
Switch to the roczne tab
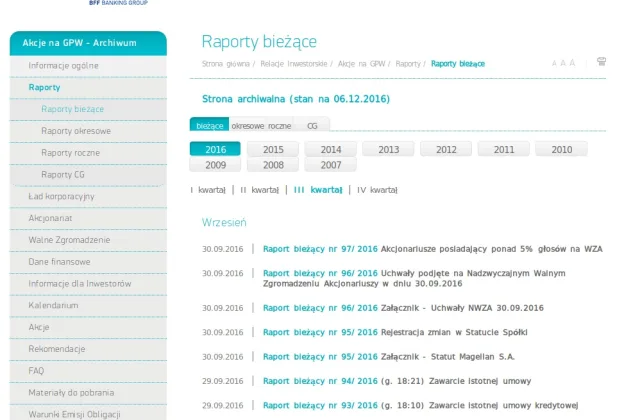tap(280, 126)
